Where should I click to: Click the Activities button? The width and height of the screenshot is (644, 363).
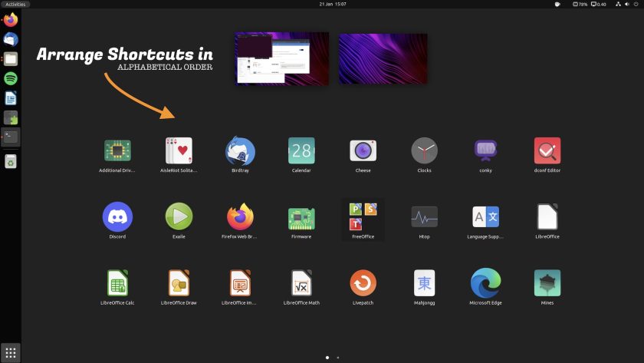coord(15,4)
